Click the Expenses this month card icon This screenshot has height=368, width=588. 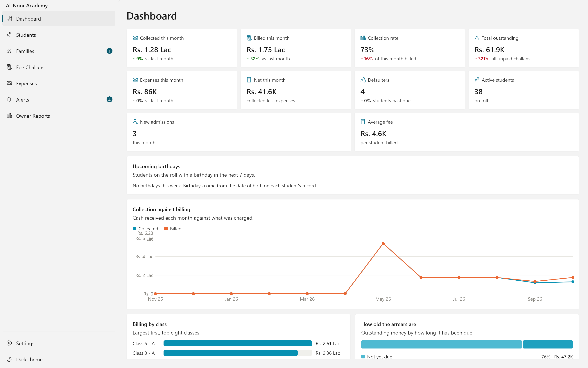click(135, 80)
